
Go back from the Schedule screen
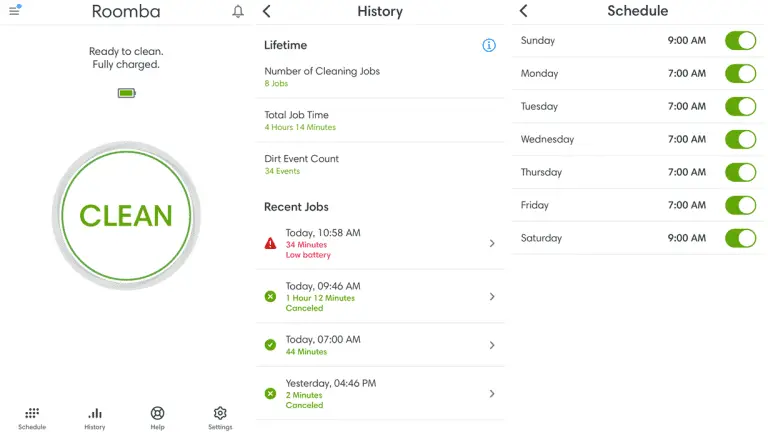pos(524,11)
